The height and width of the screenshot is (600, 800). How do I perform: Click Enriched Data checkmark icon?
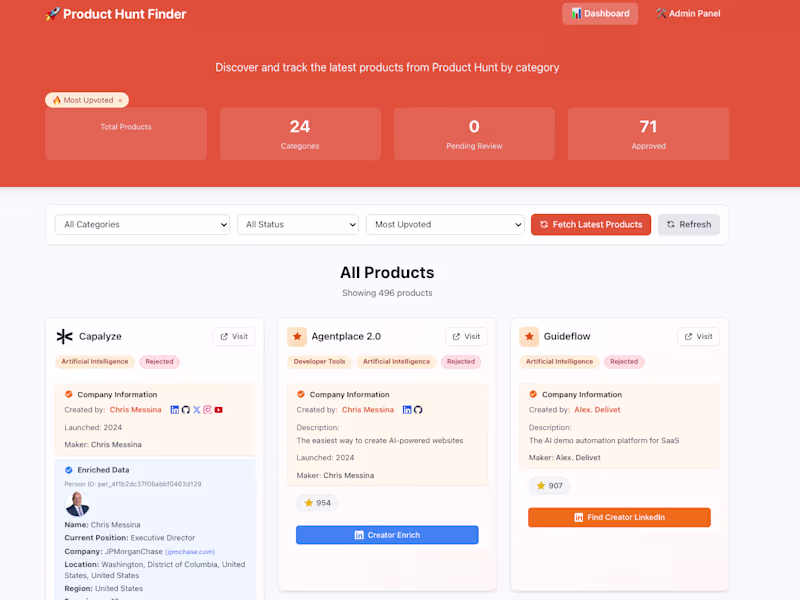68,470
